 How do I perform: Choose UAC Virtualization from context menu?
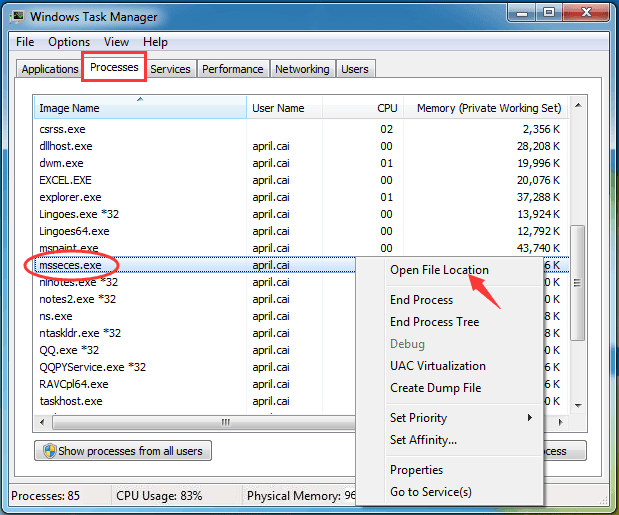click(449, 366)
